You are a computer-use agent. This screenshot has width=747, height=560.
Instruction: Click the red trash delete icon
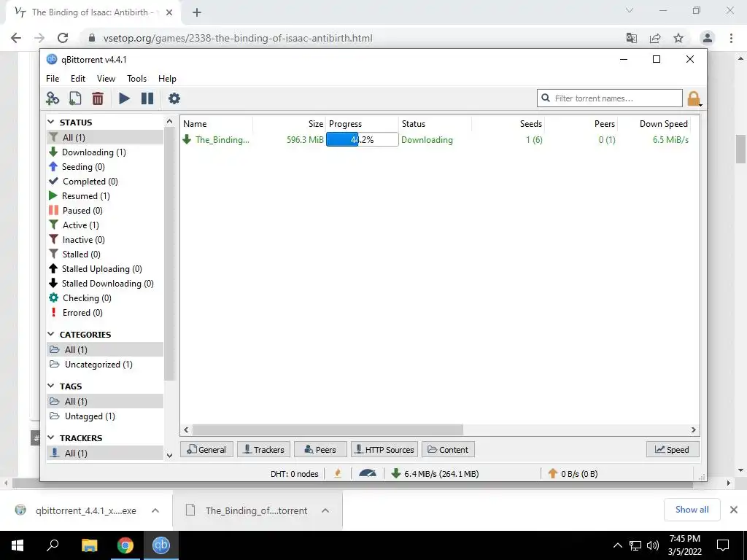pyautogui.click(x=98, y=98)
